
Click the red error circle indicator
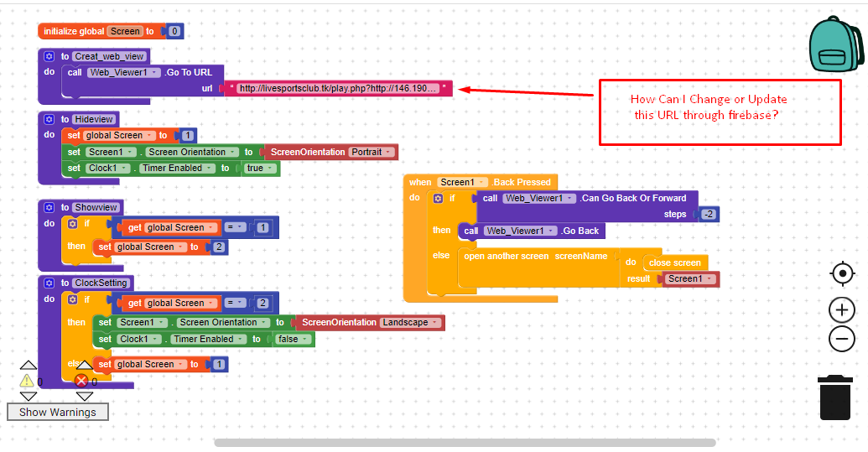coord(82,381)
